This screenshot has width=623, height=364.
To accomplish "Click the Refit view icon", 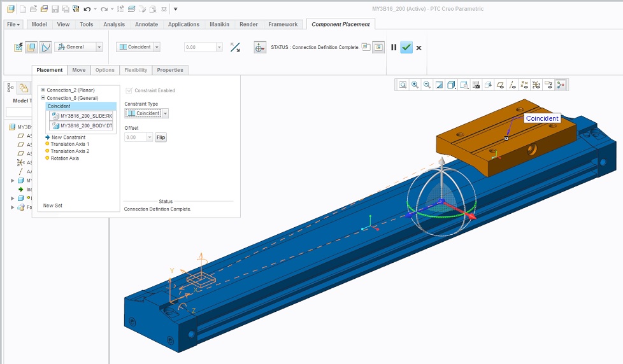I will pyautogui.click(x=403, y=85).
